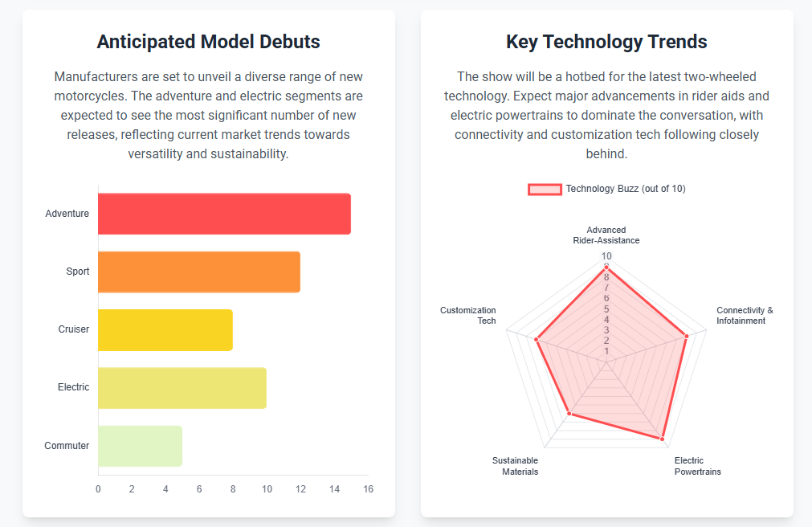The width and height of the screenshot is (812, 527).
Task: Click the red Adventure bar
Action: point(224,214)
